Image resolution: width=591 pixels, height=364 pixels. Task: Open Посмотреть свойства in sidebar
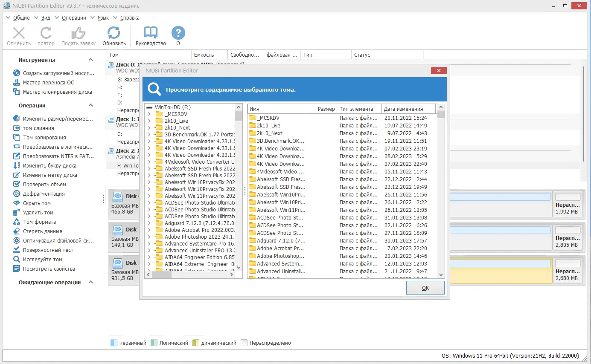[x=44, y=269]
